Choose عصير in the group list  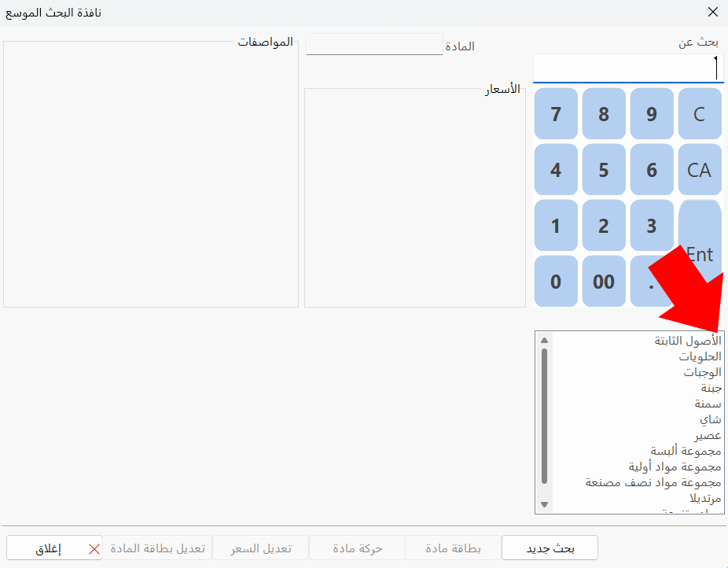[708, 435]
